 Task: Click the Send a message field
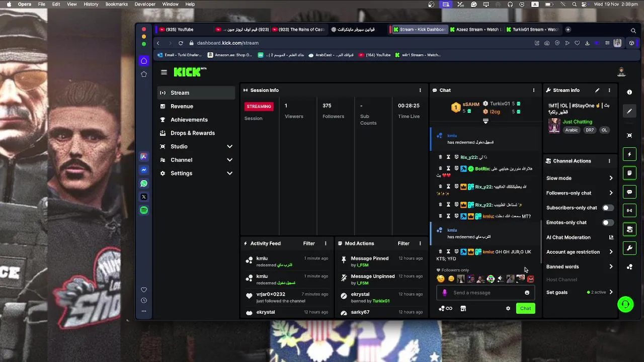[x=485, y=293]
